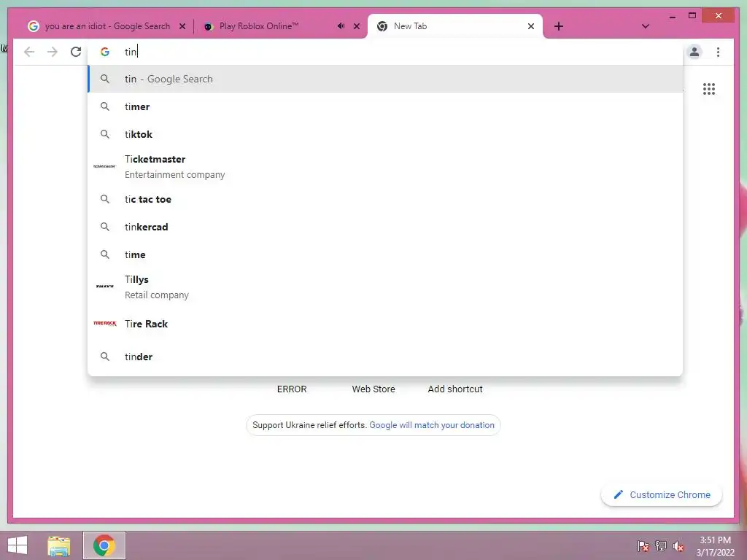Screen dimensions: 747x560
Task: Switch to you are an idiot tab
Action: click(106, 26)
